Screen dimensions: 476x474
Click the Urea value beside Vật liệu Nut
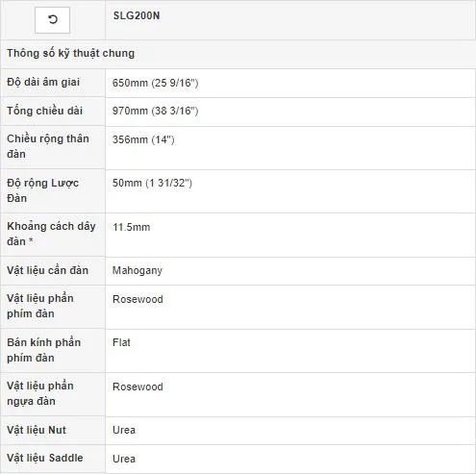tap(124, 430)
